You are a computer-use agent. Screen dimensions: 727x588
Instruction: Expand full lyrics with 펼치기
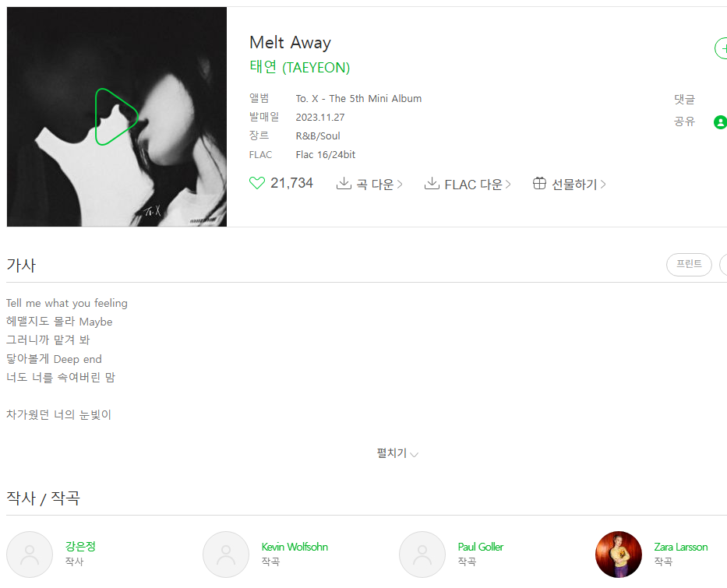397,453
